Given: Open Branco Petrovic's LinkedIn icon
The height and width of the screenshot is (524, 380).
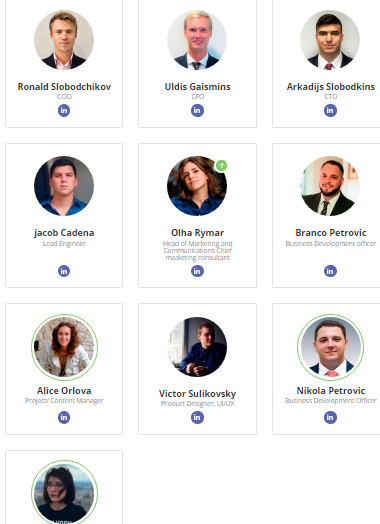Looking at the screenshot, I should 330,271.
